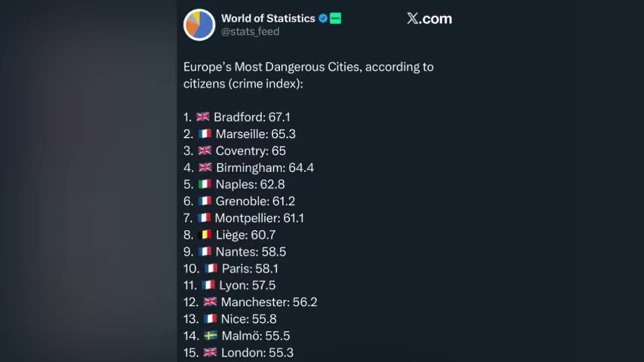
Task: Click the UK flag next to Manchester
Action: [x=210, y=302]
